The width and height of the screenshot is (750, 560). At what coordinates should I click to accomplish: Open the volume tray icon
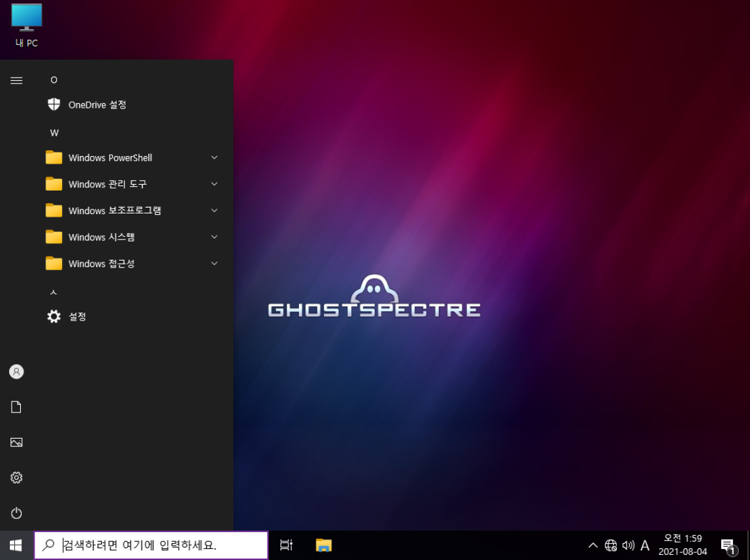[x=628, y=545]
